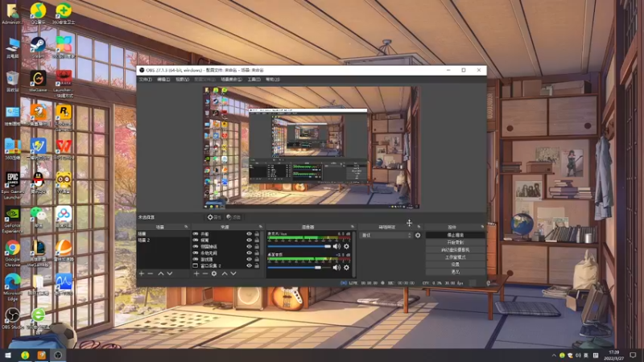Toggle visibility of fifth source in list
The height and width of the screenshot is (362, 644).
coord(249,259)
